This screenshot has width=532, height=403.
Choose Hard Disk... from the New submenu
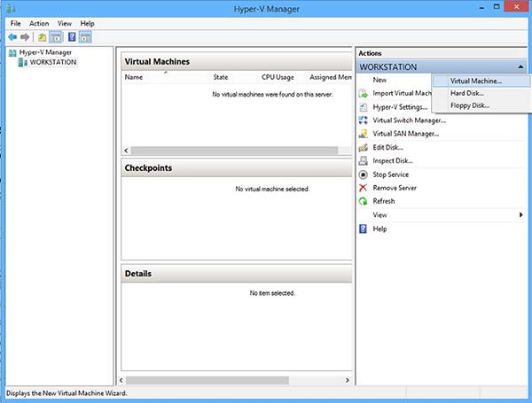pos(481,93)
